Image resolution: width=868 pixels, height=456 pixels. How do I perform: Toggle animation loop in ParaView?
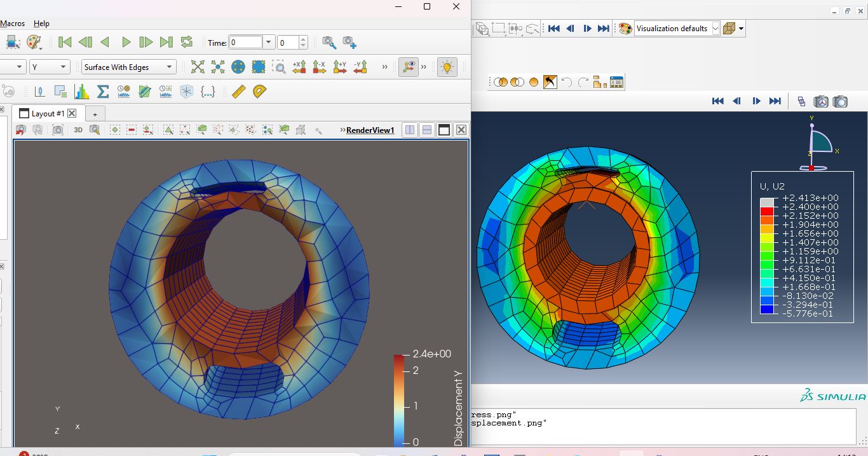point(187,43)
